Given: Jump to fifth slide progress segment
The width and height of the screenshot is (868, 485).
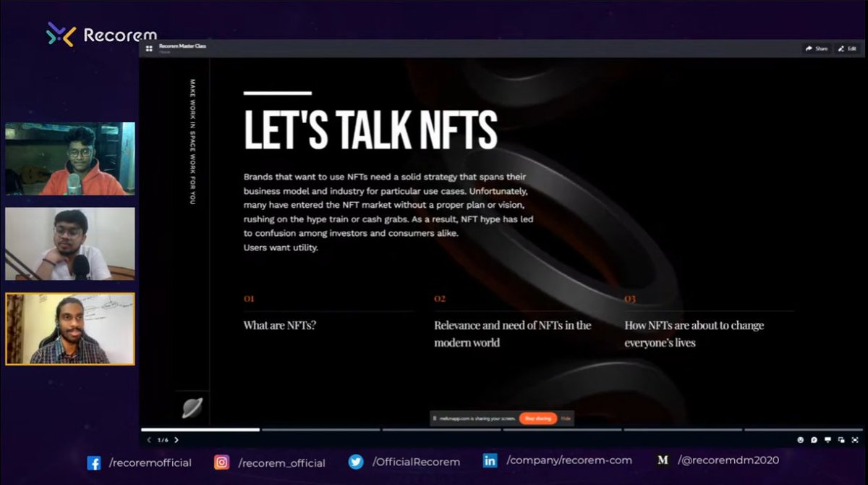Looking at the screenshot, I should tap(684, 429).
